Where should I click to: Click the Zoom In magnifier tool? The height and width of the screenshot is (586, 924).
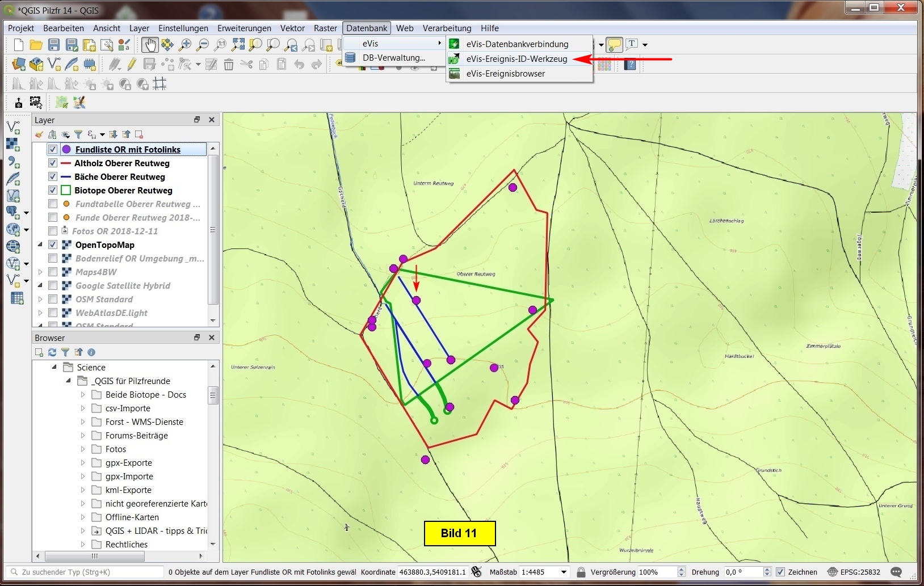click(185, 45)
